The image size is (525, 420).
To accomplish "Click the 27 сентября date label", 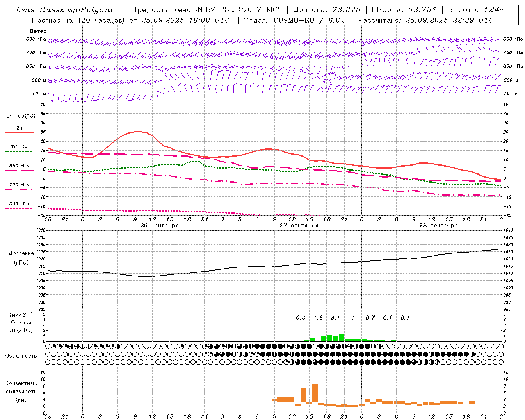I will click(x=299, y=226).
